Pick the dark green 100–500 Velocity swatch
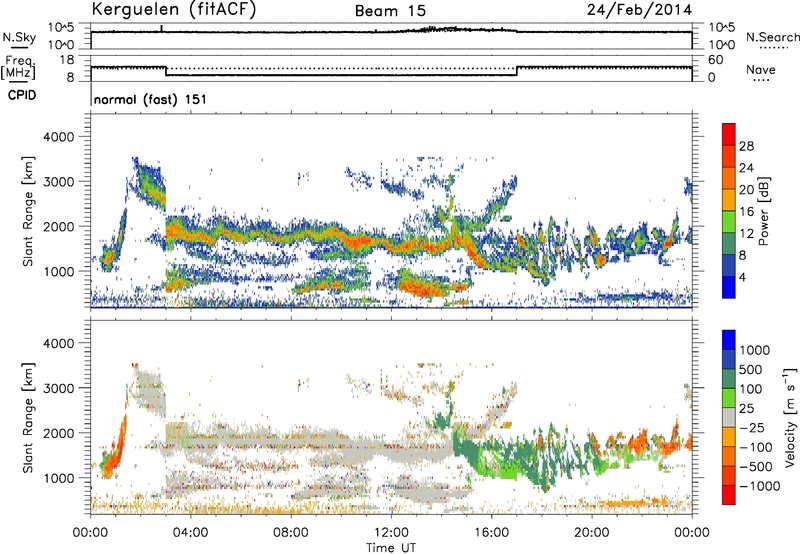The image size is (800, 554). pos(729,379)
